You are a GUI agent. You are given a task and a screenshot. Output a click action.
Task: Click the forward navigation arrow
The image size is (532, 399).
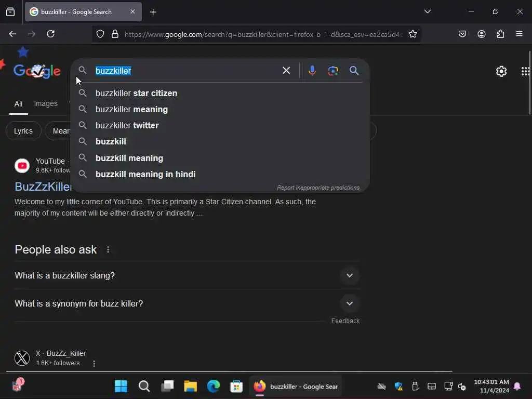[32, 34]
